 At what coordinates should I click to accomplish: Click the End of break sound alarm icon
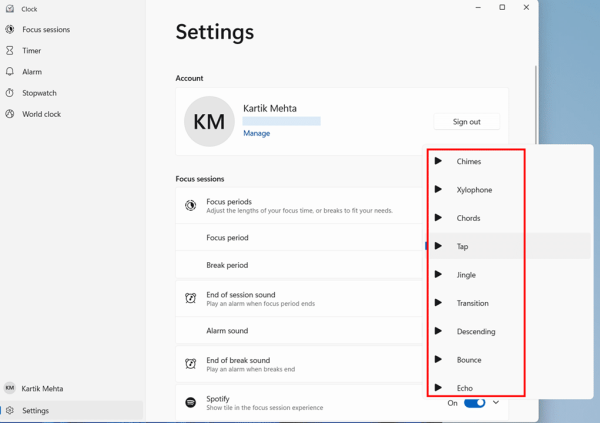191,363
